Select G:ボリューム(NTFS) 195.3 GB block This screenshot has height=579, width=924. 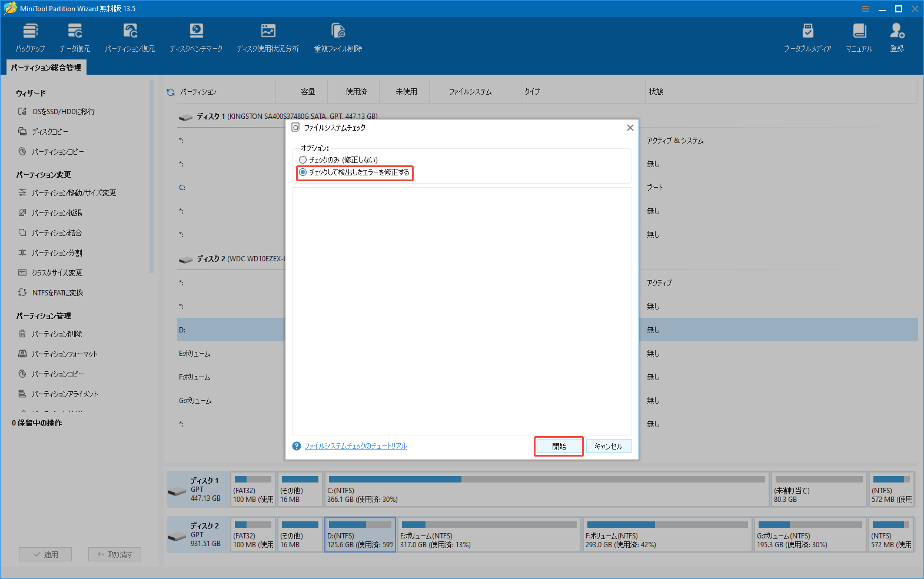pyautogui.click(x=810, y=535)
